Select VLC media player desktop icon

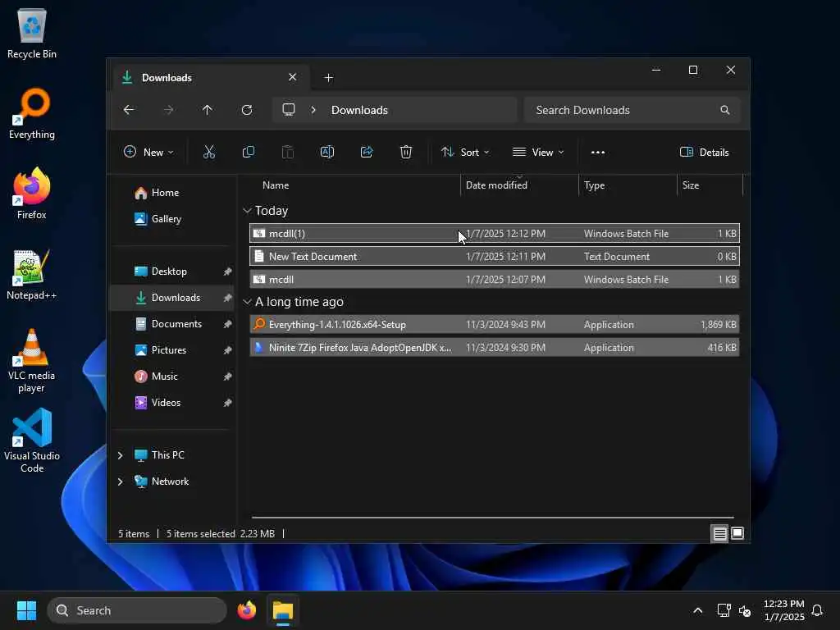coord(32,361)
